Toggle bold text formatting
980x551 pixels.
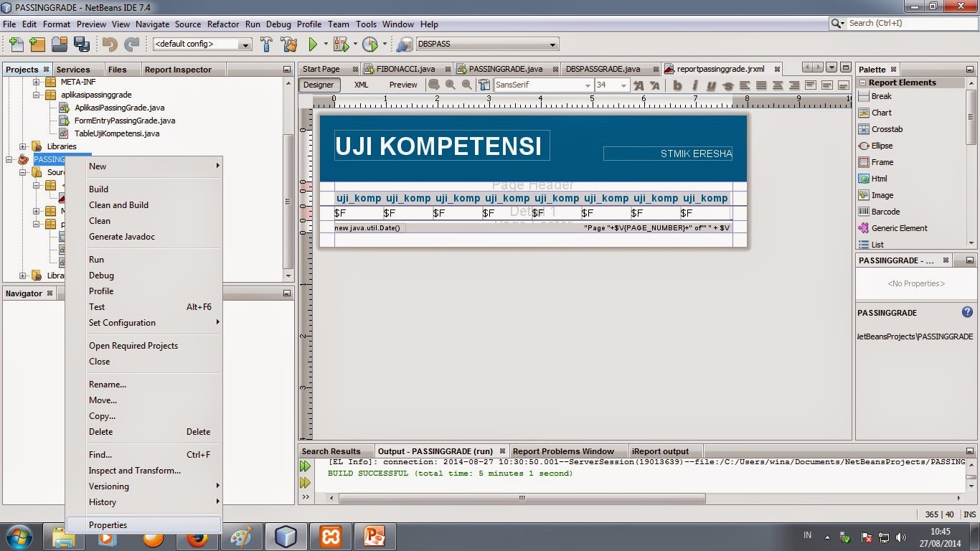point(678,85)
